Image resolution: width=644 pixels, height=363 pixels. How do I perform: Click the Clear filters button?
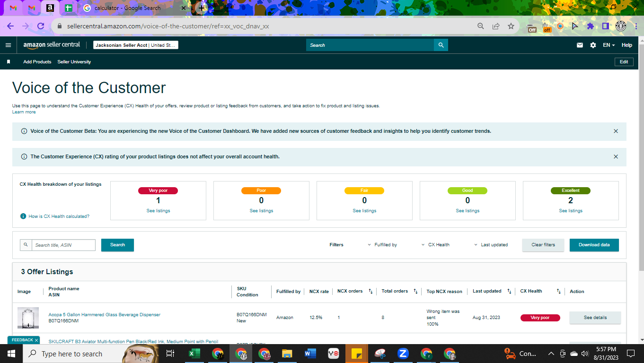(543, 245)
